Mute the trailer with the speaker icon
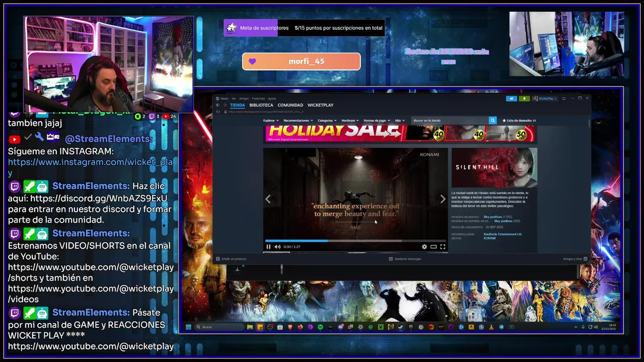Image resolution: width=644 pixels, height=362 pixels. [x=277, y=247]
